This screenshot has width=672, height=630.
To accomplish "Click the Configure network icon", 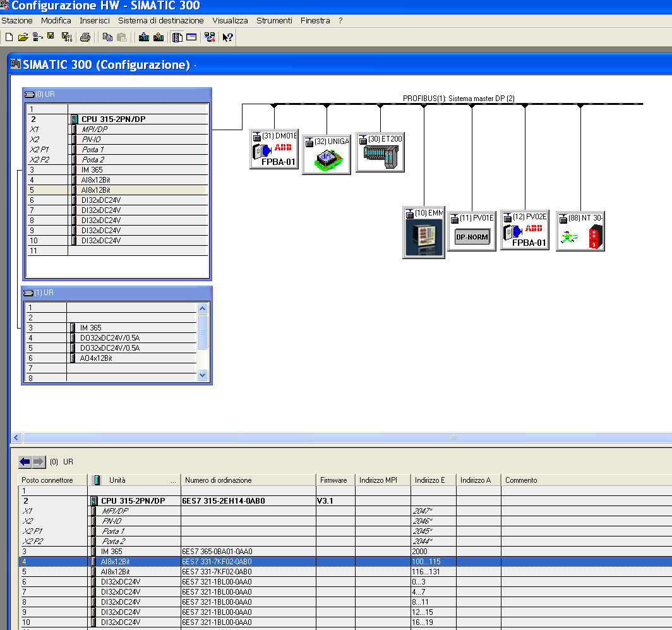I will (210, 37).
